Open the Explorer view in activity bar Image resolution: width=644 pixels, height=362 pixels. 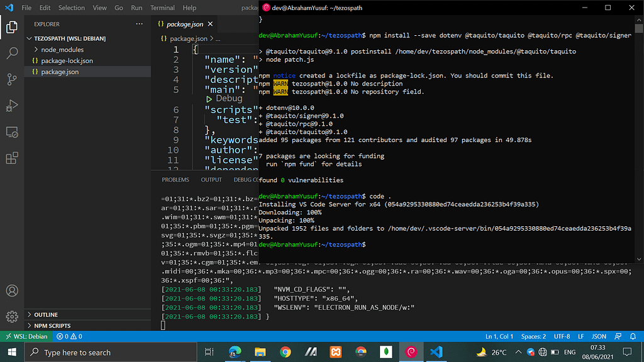12,27
